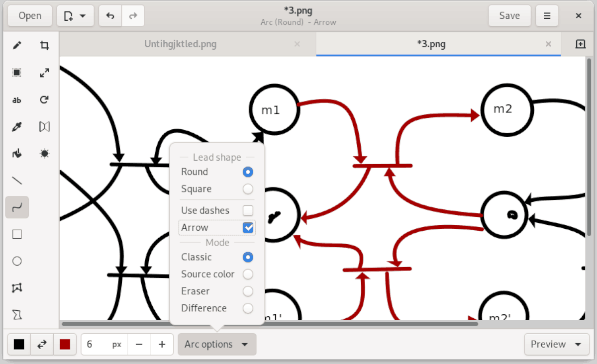597x364 pixels.
Task: Save the current image
Action: 509,15
